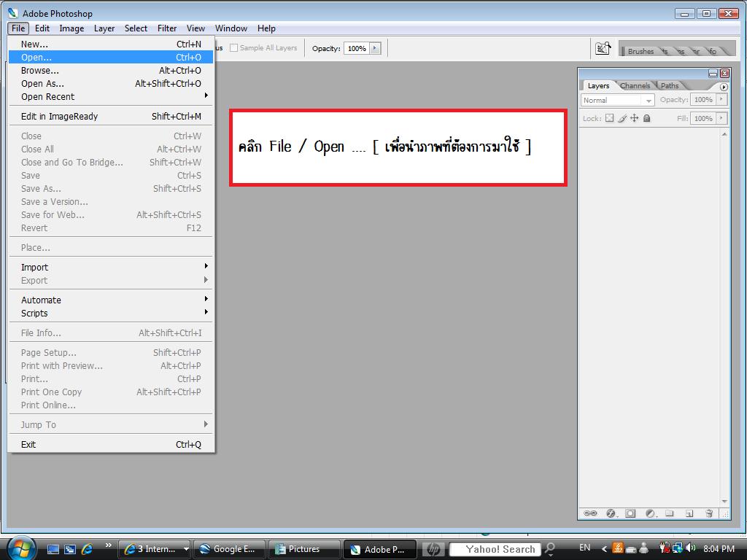Viewport: 747px width, 560px height.
Task: Open the Layers panel Opacity slider arrow
Action: 721,99
